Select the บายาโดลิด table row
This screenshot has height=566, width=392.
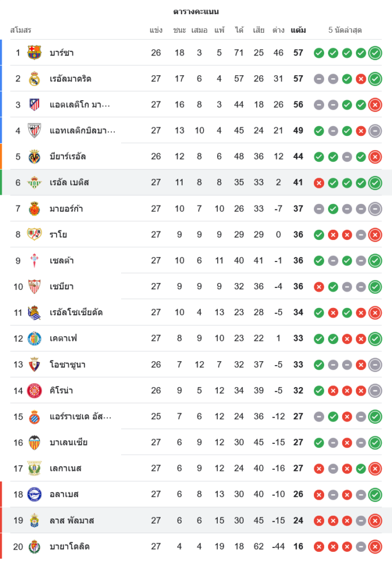click(196, 546)
